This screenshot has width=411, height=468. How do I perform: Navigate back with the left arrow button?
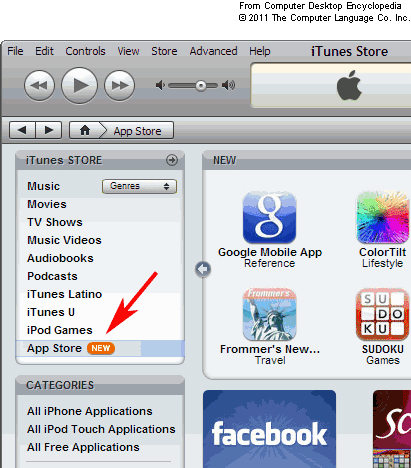(22, 130)
